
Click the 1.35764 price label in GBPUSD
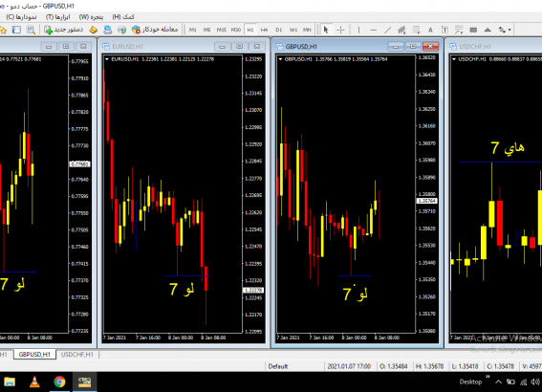427,201
